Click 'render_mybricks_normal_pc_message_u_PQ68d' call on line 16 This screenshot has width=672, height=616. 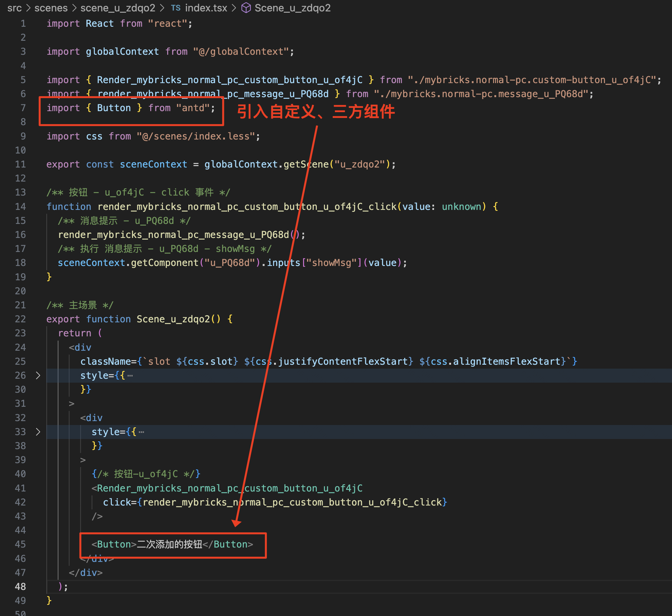point(173,235)
